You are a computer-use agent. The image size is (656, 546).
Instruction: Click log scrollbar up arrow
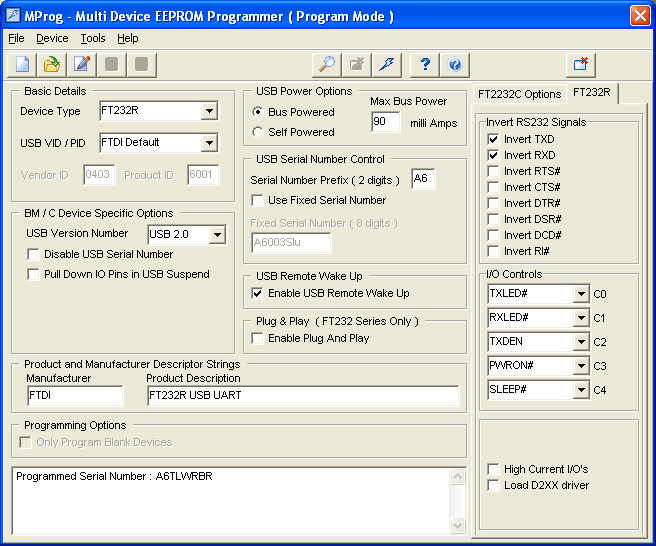(x=458, y=477)
